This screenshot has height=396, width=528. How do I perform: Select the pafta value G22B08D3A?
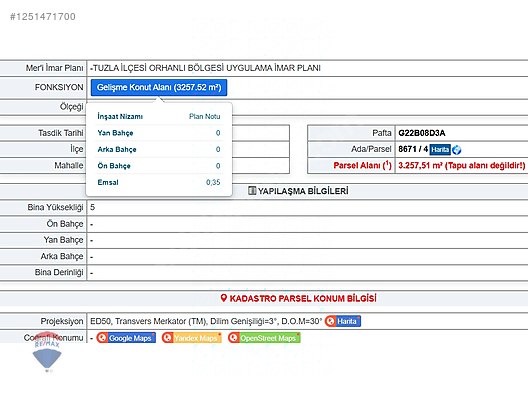(422, 133)
